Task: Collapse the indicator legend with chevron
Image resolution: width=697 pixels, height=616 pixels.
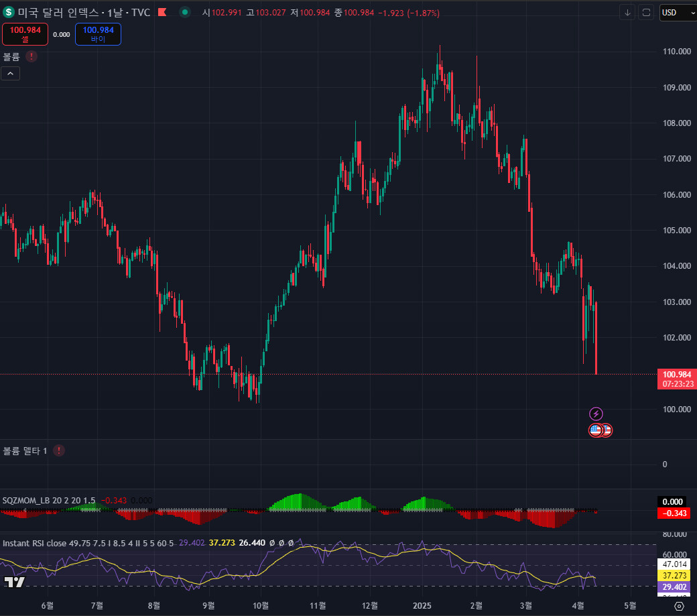Action: tap(10, 73)
